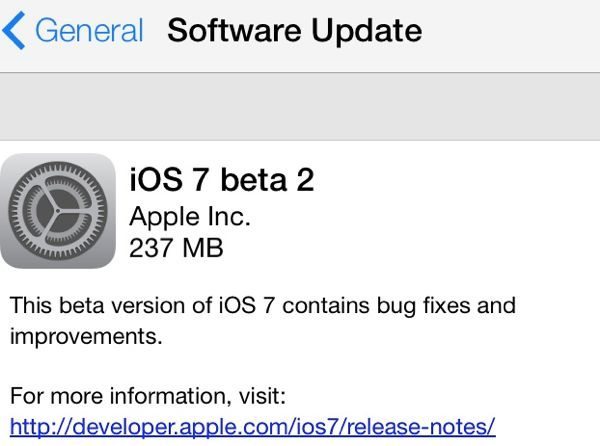Click the "For more information, visit:" text
The height and width of the screenshot is (446, 600).
148,396
